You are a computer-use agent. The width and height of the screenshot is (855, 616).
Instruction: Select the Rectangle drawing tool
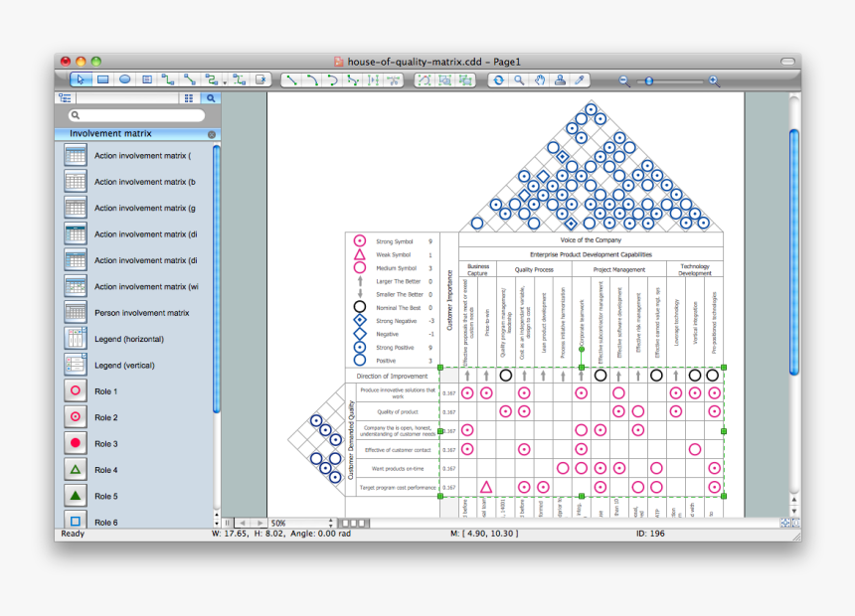click(x=103, y=78)
